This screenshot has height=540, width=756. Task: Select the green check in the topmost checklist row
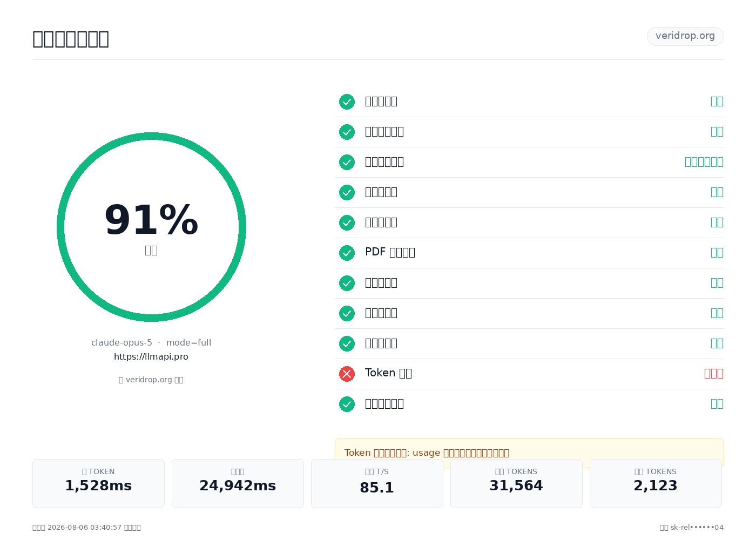pos(347,102)
